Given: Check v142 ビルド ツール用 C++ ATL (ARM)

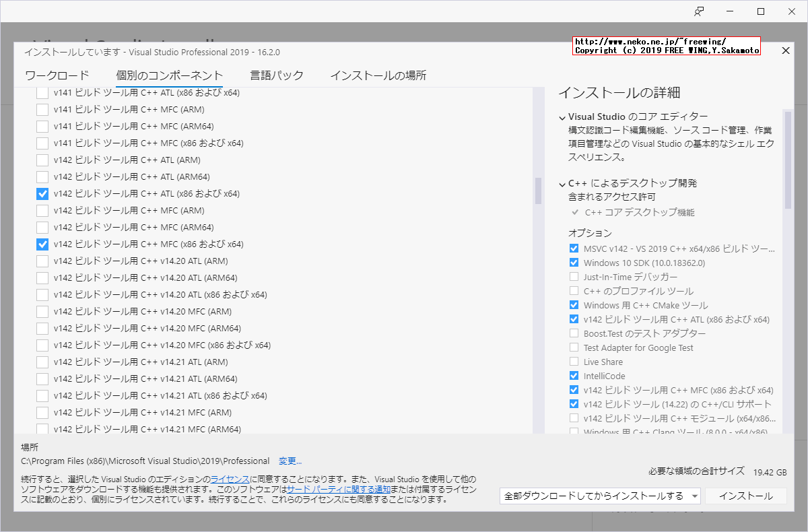Looking at the screenshot, I should coord(42,160).
